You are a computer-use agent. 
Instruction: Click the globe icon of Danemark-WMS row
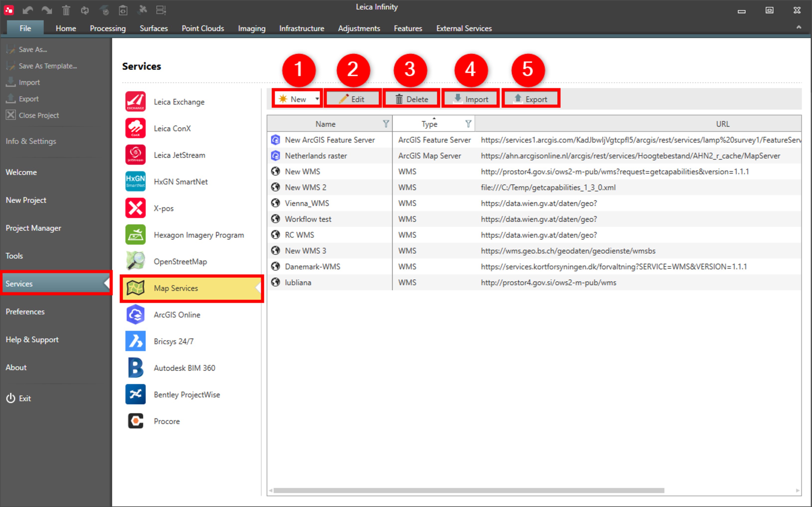(275, 266)
